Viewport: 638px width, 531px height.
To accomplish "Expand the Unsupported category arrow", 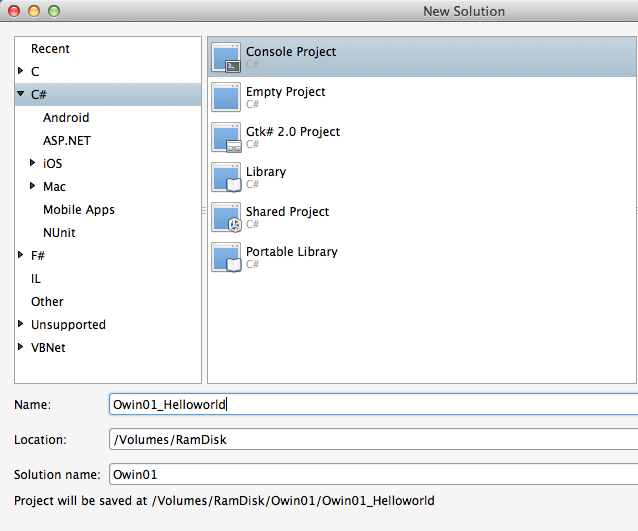I will pyautogui.click(x=21, y=325).
